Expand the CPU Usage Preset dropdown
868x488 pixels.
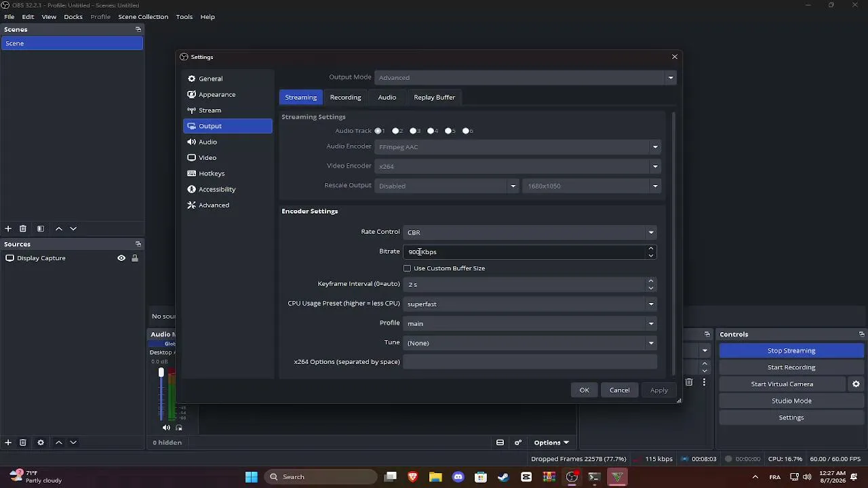(x=530, y=304)
